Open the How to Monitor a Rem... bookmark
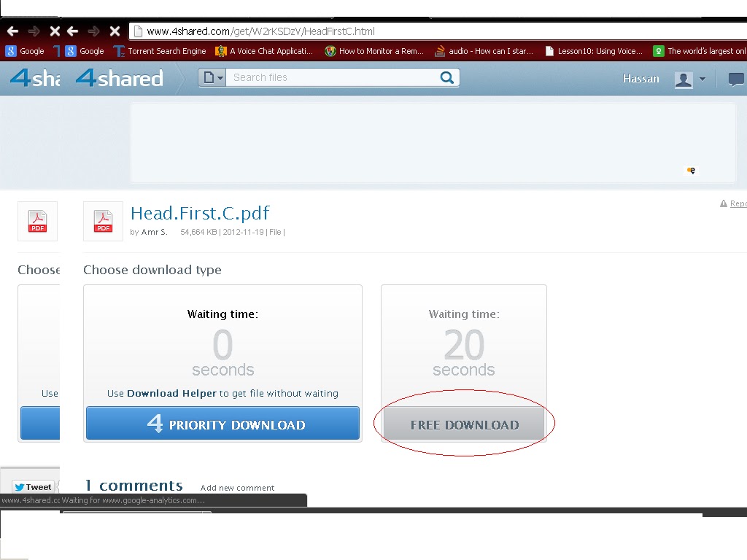The width and height of the screenshot is (747, 560). point(374,51)
